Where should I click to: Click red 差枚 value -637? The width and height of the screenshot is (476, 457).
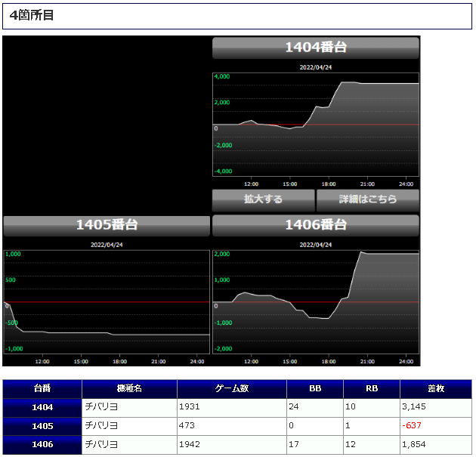412,426
